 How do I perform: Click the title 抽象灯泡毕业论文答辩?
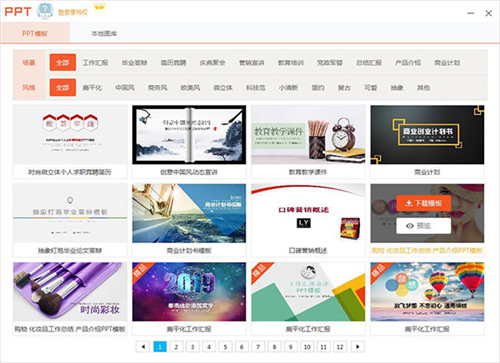coord(70,250)
